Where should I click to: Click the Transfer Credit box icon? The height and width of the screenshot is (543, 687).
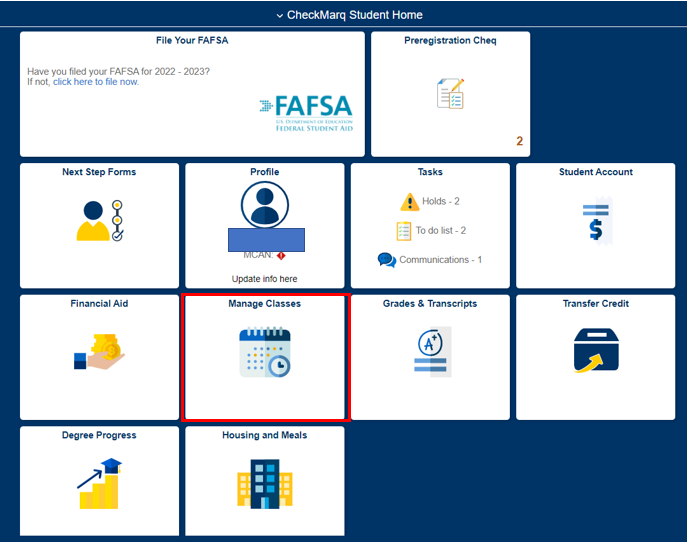click(x=595, y=352)
